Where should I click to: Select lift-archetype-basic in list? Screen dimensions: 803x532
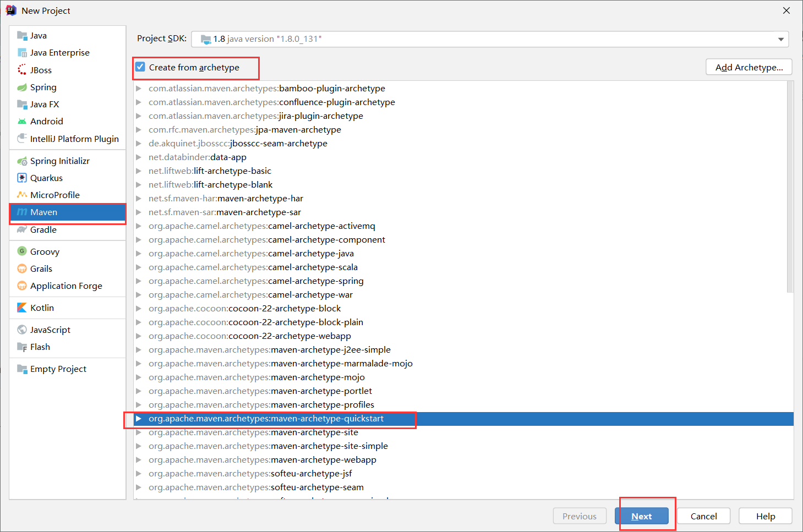(x=463, y=171)
